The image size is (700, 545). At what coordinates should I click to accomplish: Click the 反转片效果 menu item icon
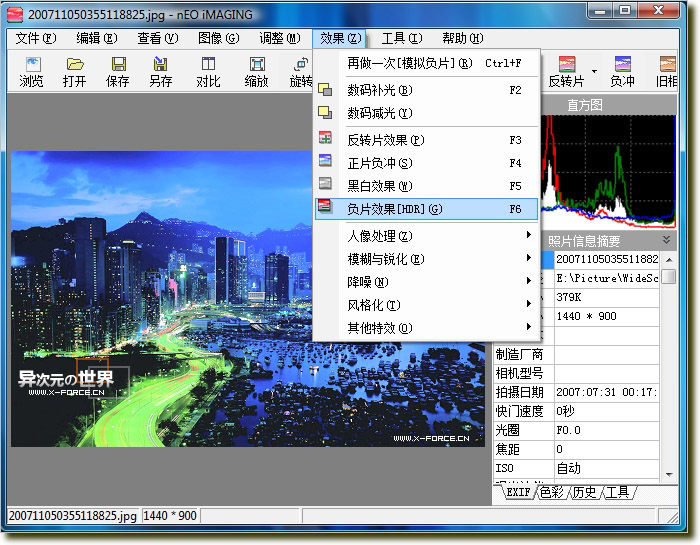325,138
